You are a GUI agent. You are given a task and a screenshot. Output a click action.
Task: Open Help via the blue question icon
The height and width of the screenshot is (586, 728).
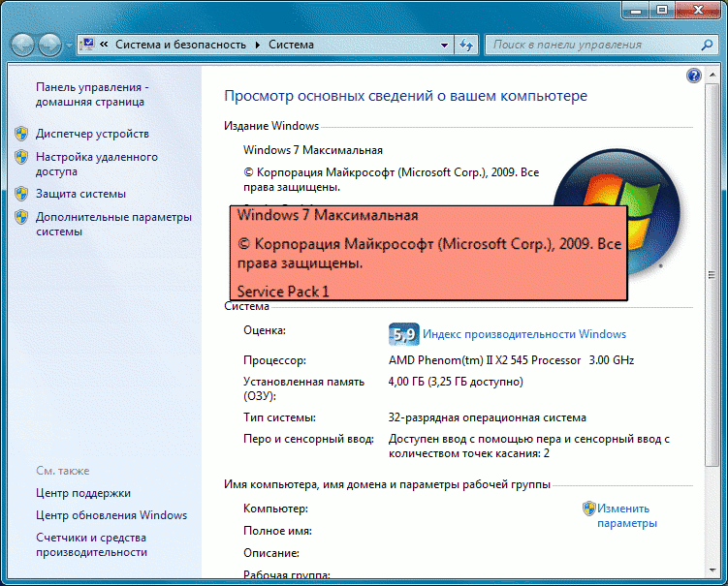[694, 76]
